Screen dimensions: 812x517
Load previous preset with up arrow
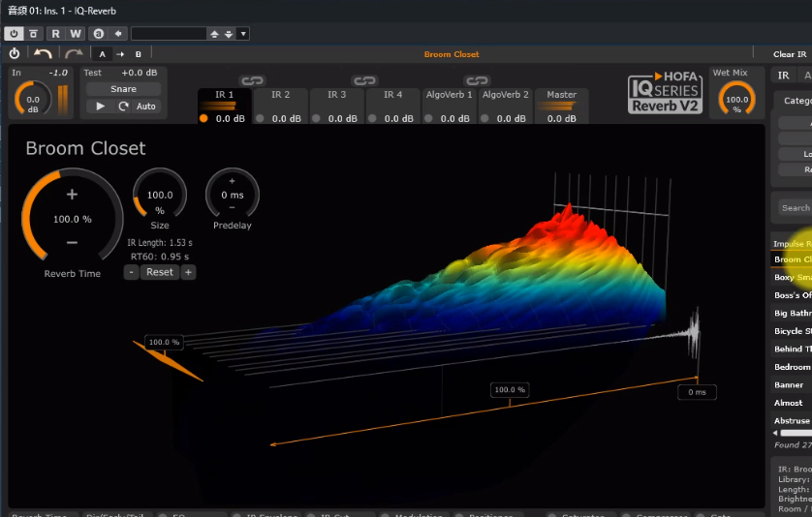coord(214,34)
